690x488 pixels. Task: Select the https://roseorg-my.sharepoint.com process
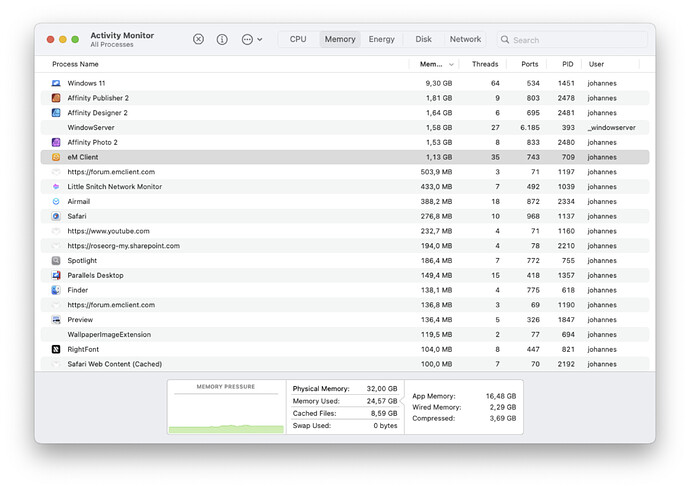[x=345, y=246]
